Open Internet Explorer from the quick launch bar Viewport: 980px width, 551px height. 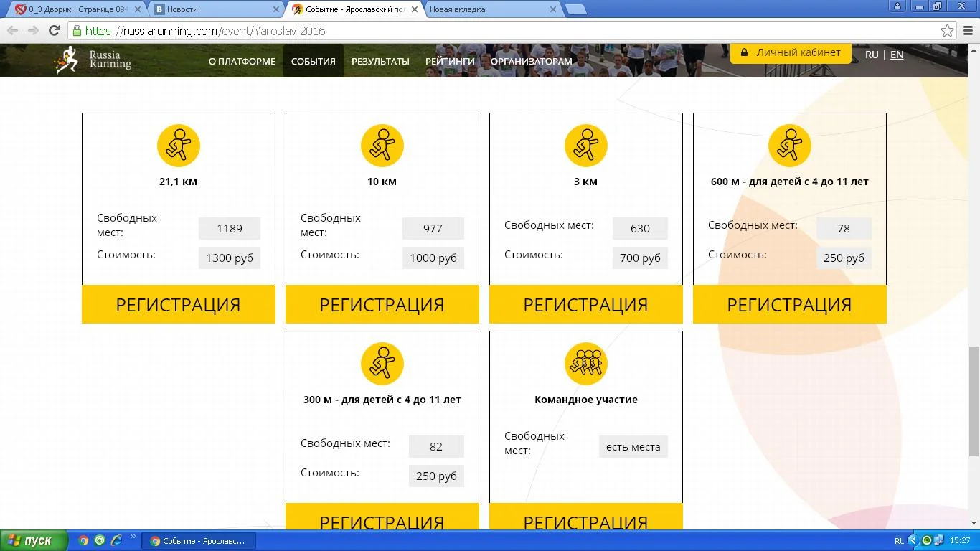[116, 541]
